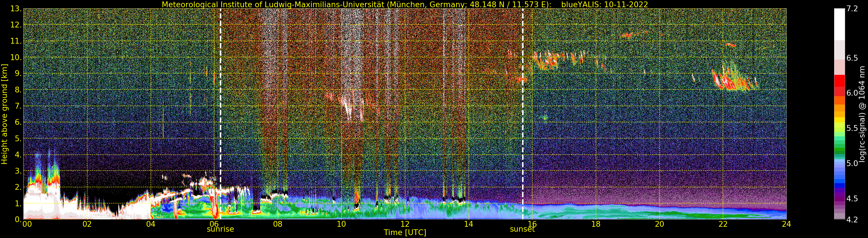Viewport: 868px width, 238px height.
Task: Click the "Time [UTC]" axis title
Action: pyautogui.click(x=405, y=233)
